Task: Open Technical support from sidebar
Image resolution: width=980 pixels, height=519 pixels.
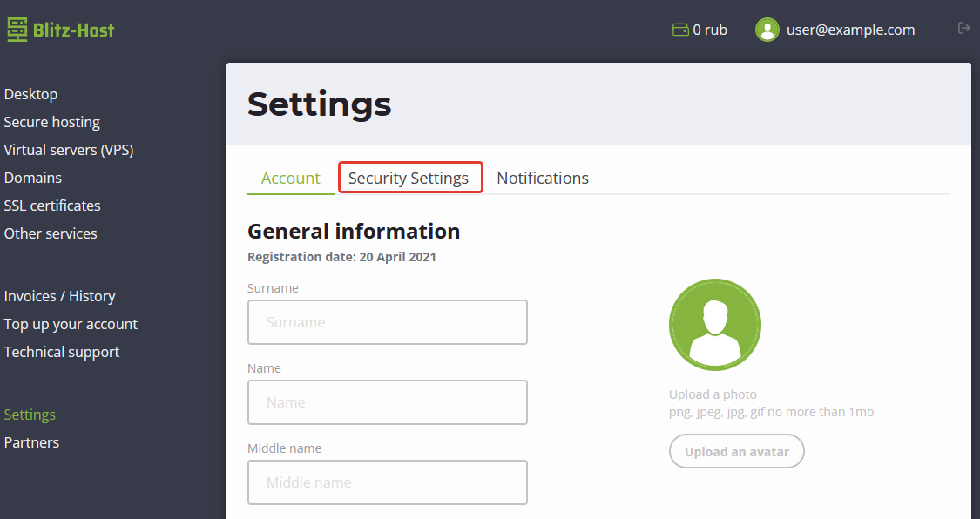Action: click(61, 352)
